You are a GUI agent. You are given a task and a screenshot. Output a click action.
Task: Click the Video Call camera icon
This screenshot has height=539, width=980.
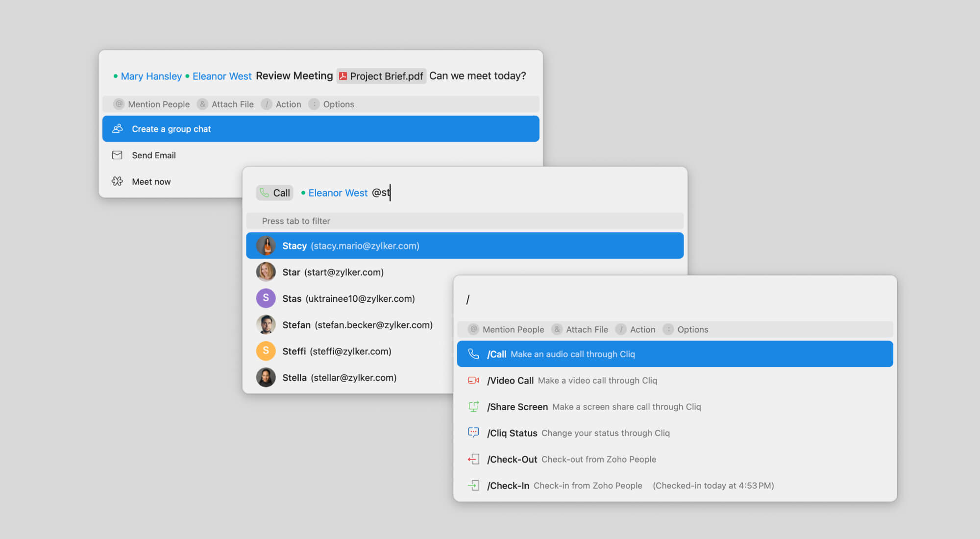click(x=473, y=380)
